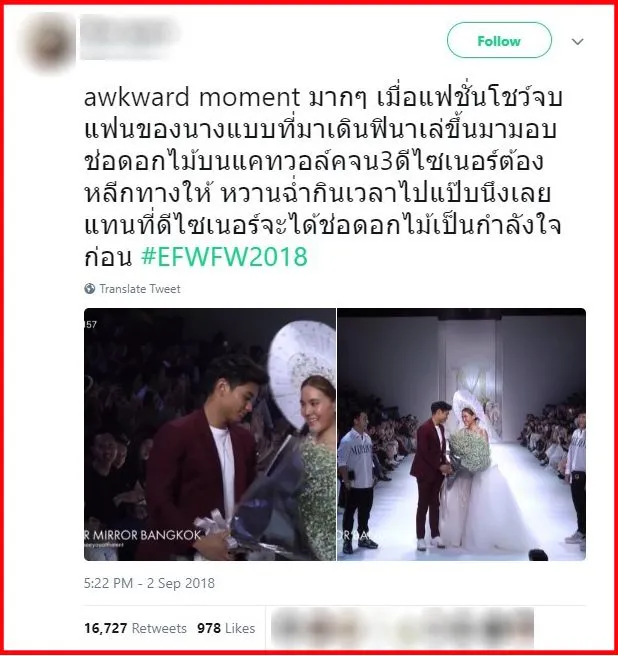View the 978 Likes list
The image size is (618, 656).
pyautogui.click(x=226, y=628)
